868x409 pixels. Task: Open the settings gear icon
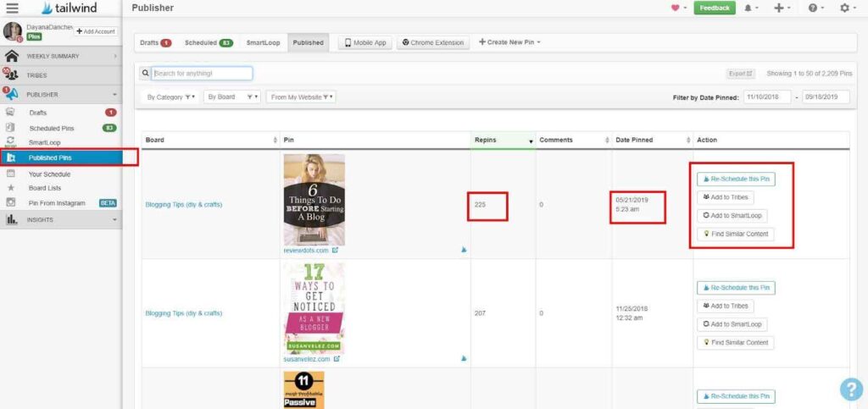point(845,8)
